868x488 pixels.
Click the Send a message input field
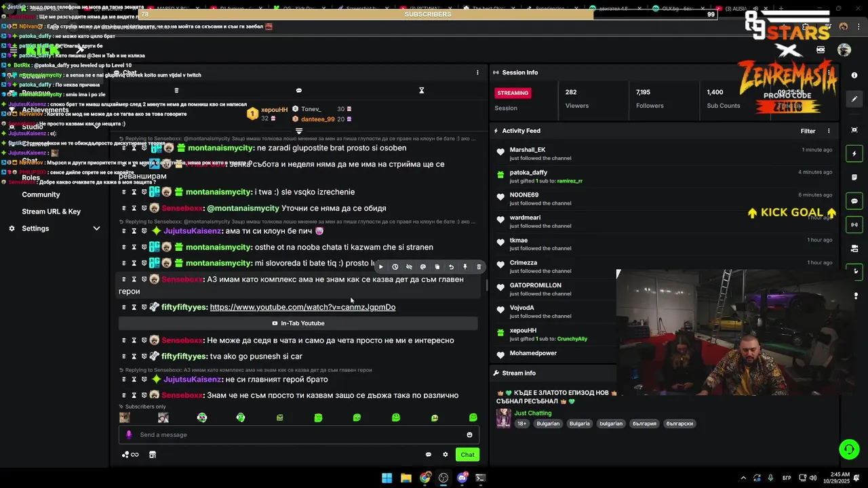(298, 434)
